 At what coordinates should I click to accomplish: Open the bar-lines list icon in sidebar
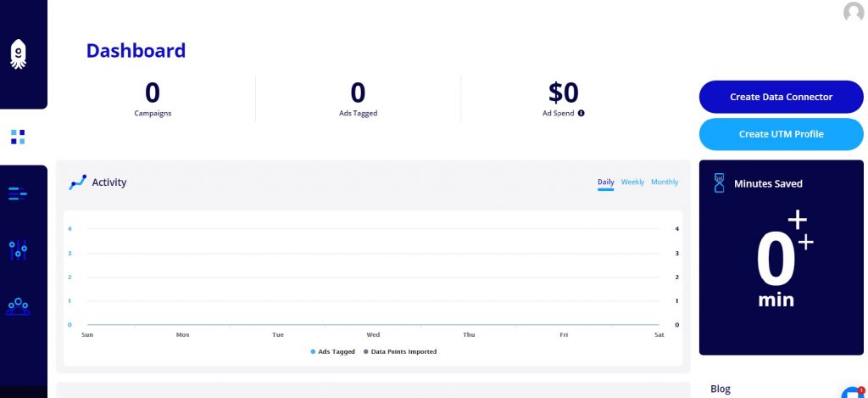[18, 193]
